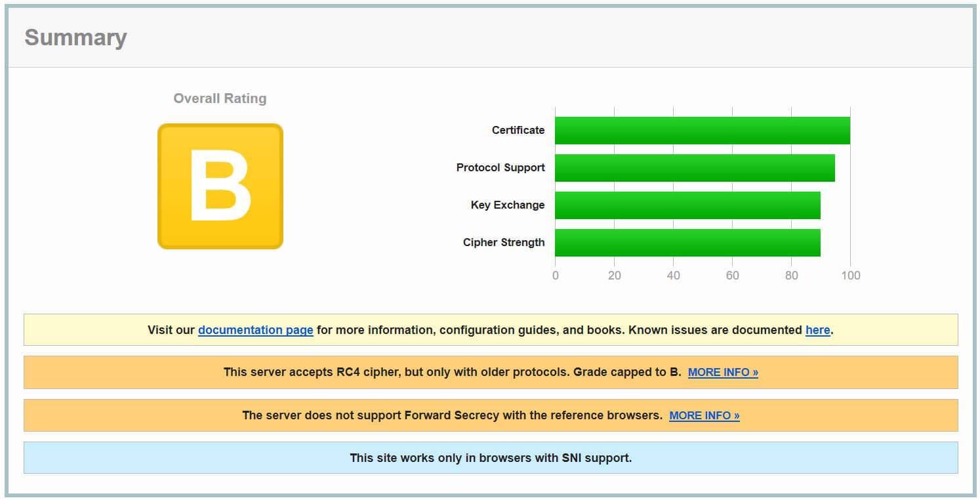Click the Key Exchange score bar
The image size is (980, 500).
coord(687,205)
